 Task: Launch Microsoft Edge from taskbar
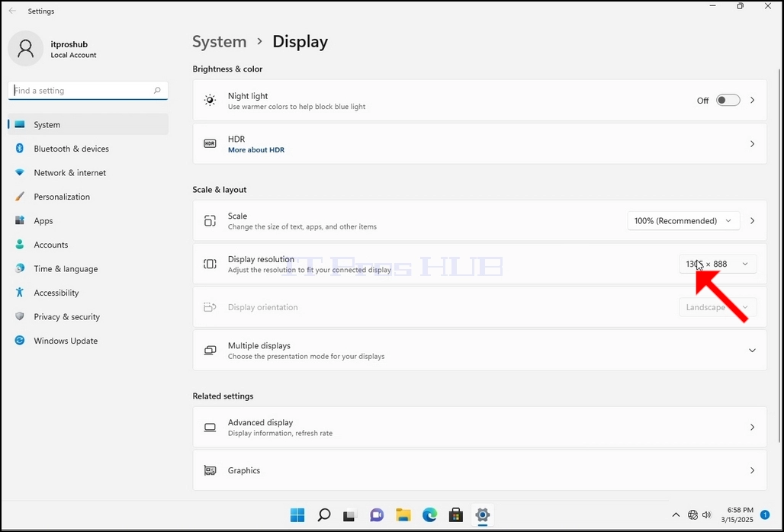tap(429, 514)
